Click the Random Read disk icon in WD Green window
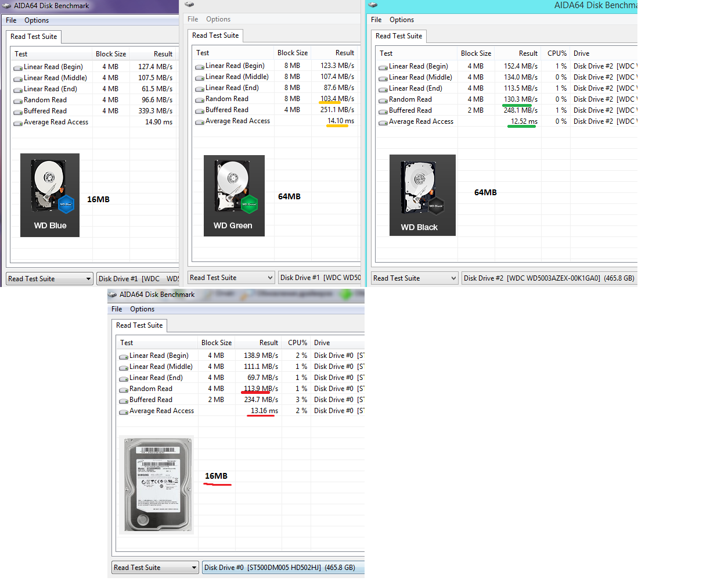The width and height of the screenshot is (728, 581). 200,99
